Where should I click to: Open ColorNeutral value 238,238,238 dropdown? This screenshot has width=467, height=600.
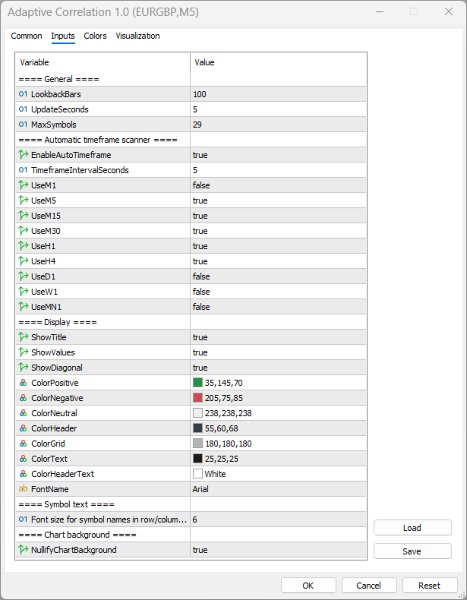click(x=278, y=413)
